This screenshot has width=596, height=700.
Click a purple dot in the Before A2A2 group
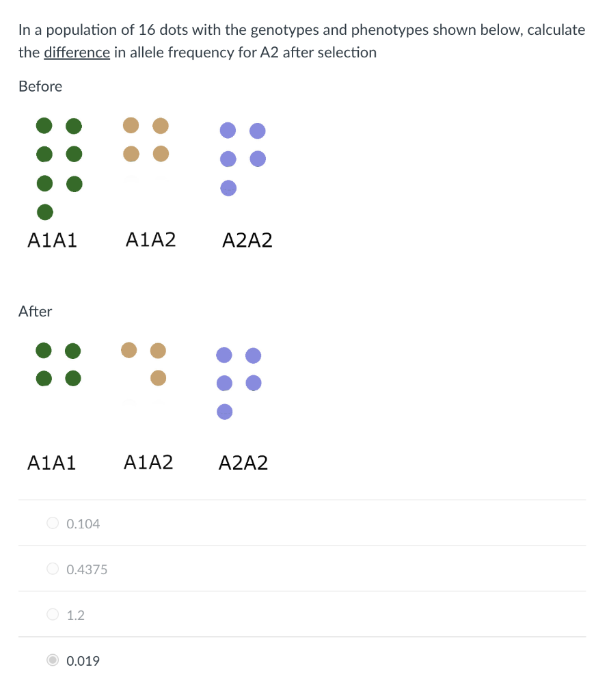[228, 130]
